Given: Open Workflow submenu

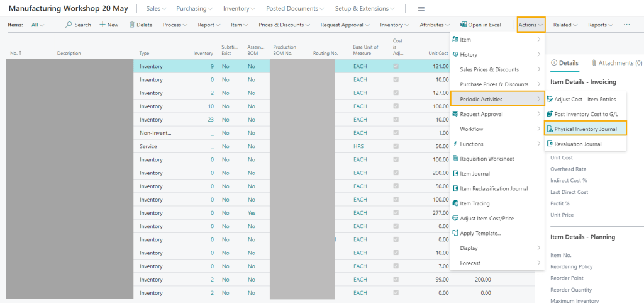Looking at the screenshot, I should tap(497, 129).
